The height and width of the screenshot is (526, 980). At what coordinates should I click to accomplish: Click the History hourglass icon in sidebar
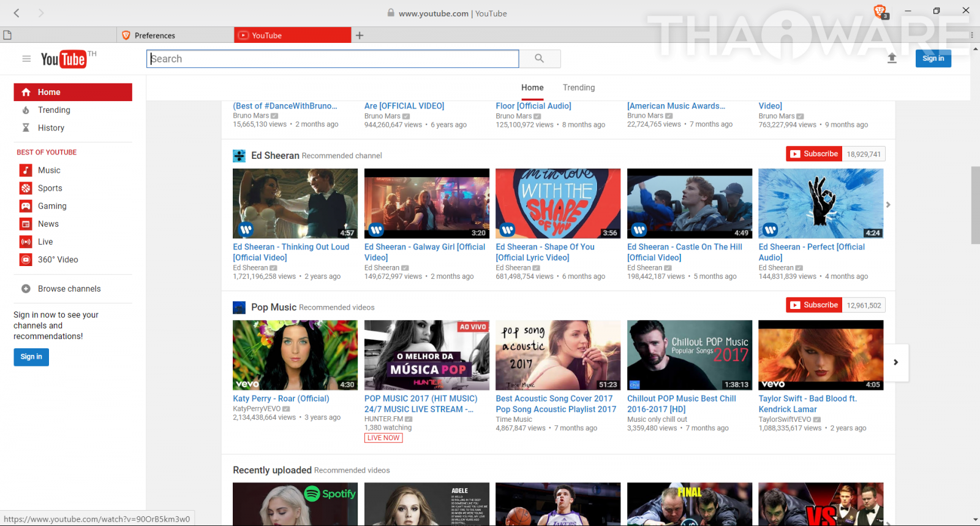[x=26, y=128]
